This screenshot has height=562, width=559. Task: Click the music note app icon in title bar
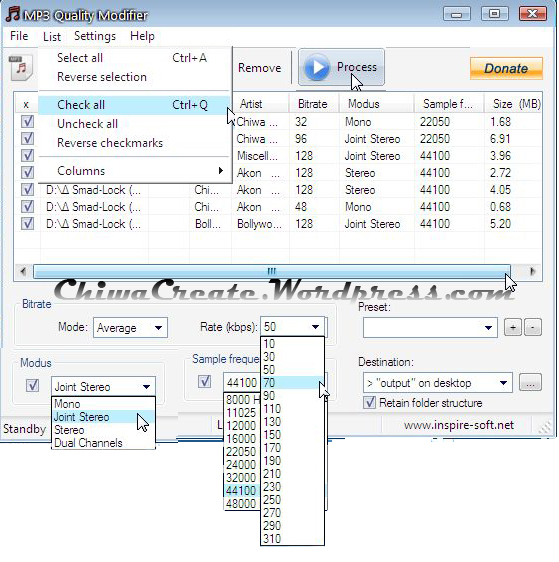[13, 14]
